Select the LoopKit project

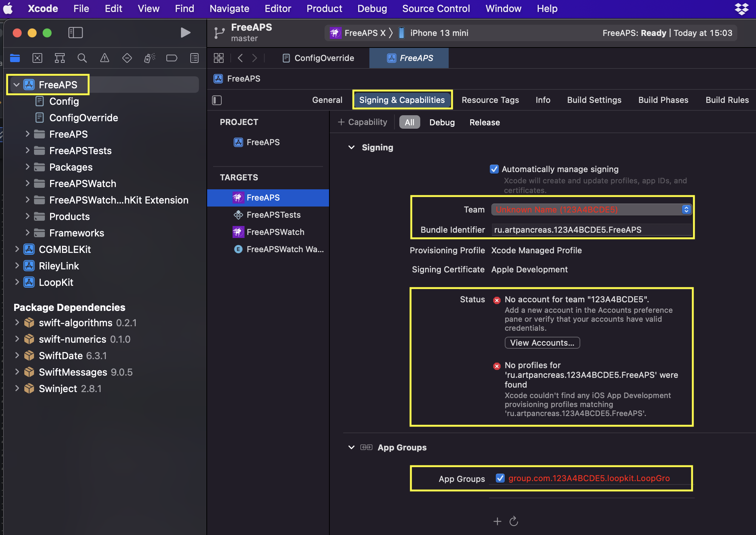tap(49, 282)
